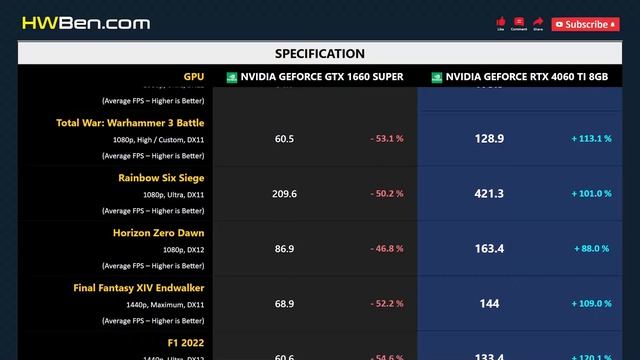This screenshot has height=360, width=640.
Task: Click the Total War: Warhammer 3 Battle title
Action: coord(130,123)
